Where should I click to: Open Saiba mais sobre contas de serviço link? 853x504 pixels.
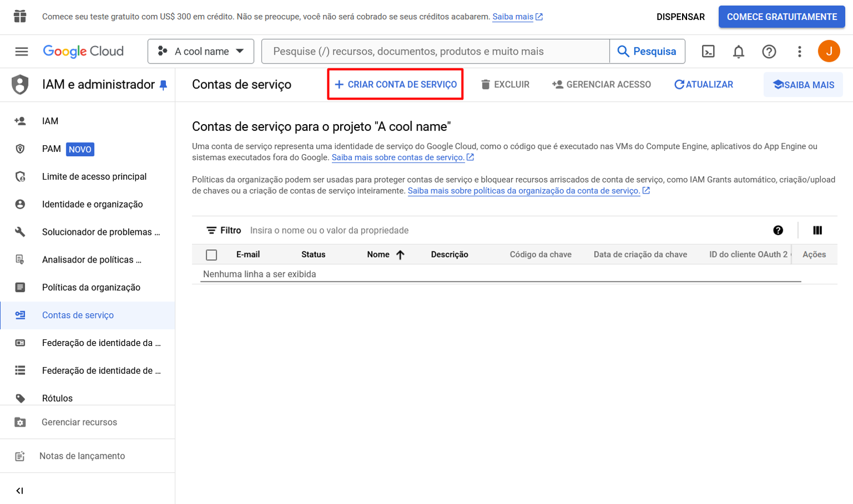(403, 157)
